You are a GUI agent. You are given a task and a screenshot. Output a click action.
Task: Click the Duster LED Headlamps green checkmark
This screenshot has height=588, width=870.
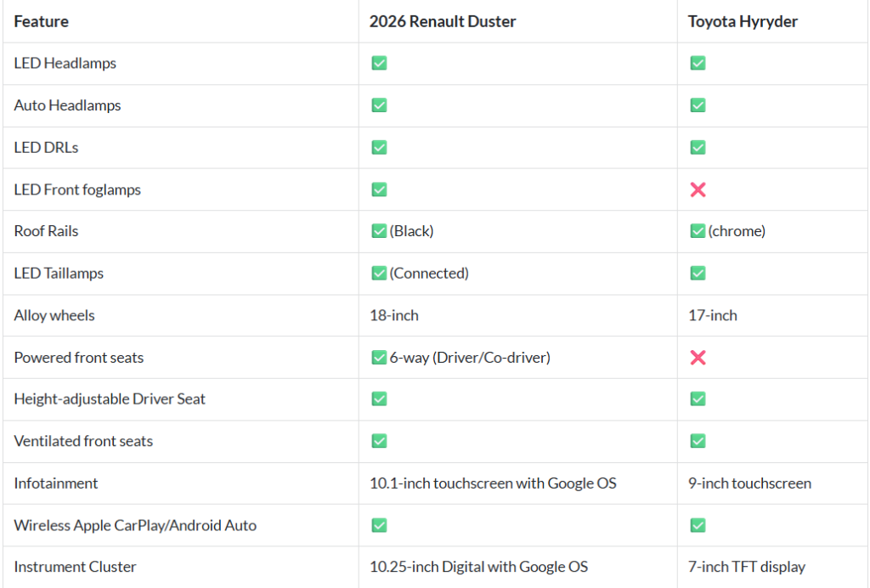pos(379,63)
